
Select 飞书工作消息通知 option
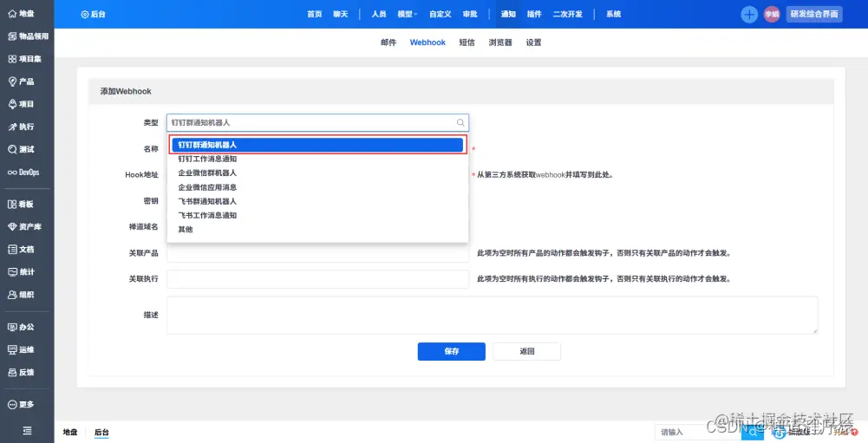(317, 215)
